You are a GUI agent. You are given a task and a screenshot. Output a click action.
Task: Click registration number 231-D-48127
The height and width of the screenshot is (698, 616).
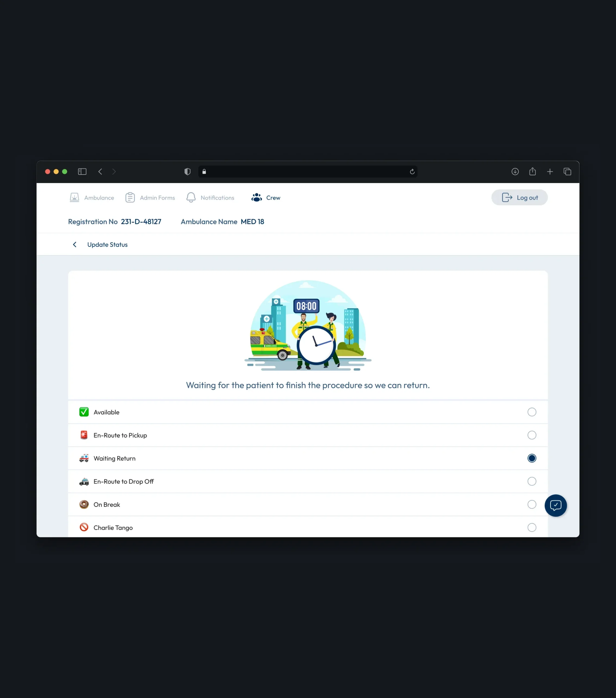pyautogui.click(x=141, y=222)
